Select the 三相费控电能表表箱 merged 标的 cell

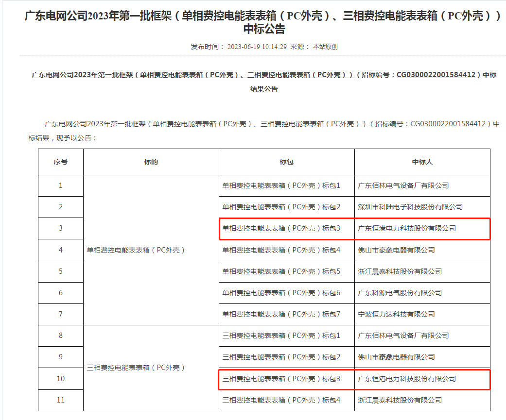[136, 368]
